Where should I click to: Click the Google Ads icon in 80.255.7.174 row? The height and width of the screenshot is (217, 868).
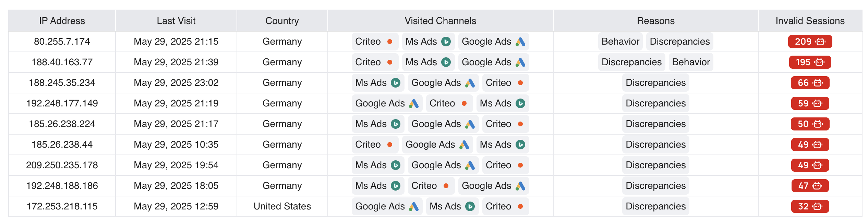[x=520, y=42]
